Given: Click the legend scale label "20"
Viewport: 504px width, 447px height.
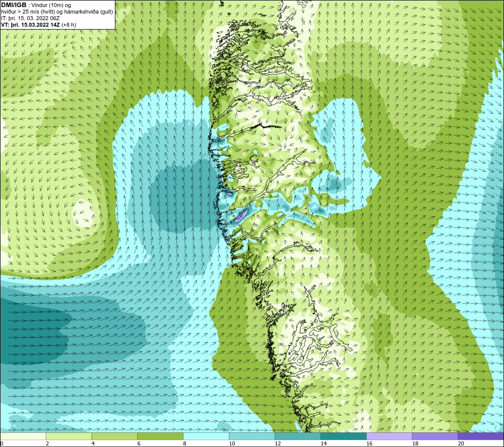Looking at the screenshot, I should [461, 444].
